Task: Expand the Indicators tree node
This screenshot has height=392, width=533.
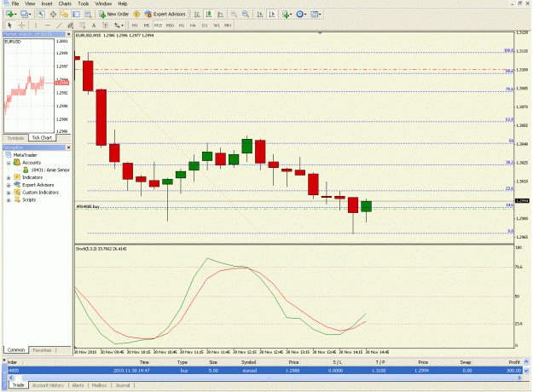Action: click(9, 177)
